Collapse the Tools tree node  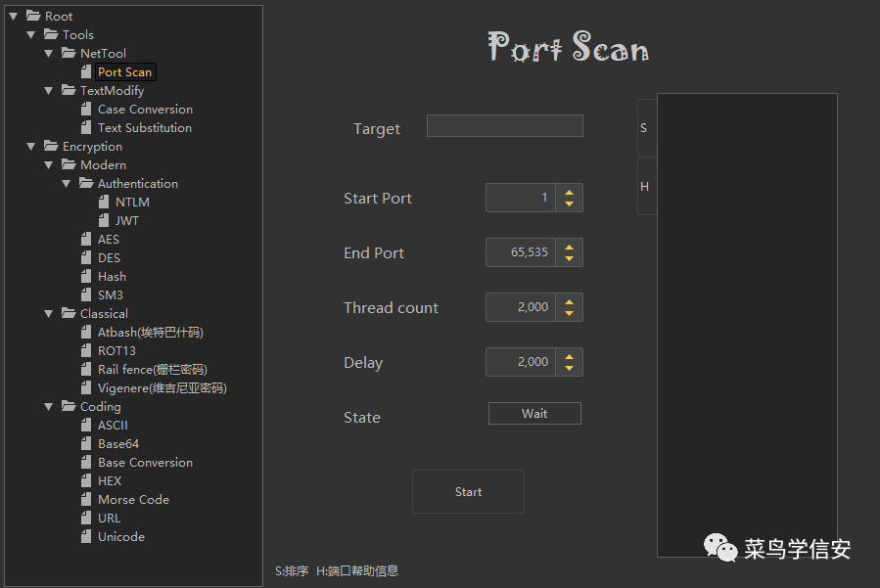[31, 35]
